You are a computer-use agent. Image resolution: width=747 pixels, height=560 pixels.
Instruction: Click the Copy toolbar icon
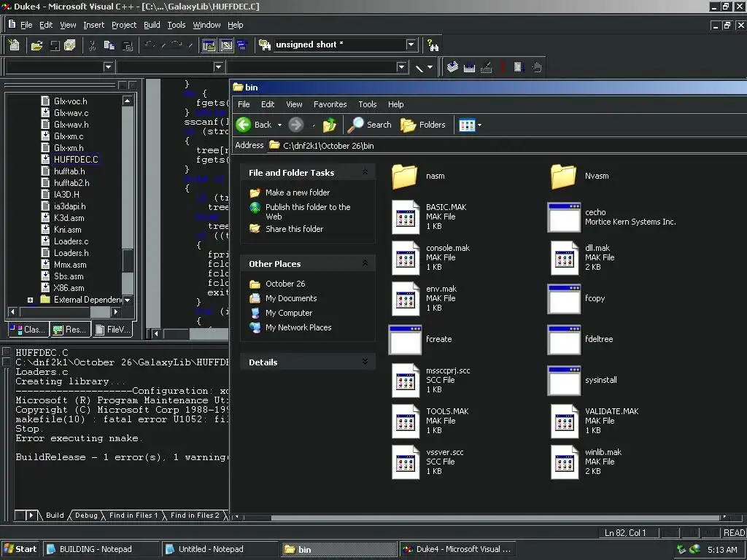pyautogui.click(x=109, y=45)
